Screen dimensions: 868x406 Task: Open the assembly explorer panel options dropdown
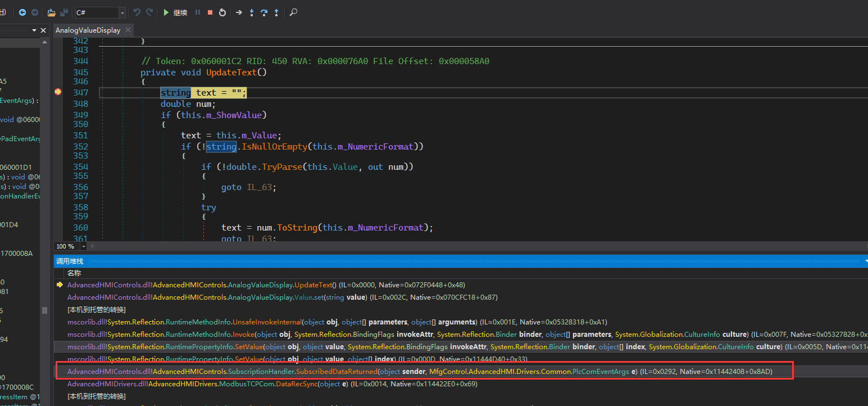[x=34, y=30]
